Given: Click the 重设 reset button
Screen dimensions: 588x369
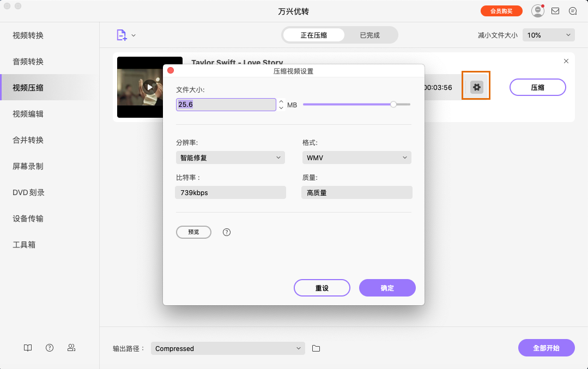Looking at the screenshot, I should click(x=322, y=288).
